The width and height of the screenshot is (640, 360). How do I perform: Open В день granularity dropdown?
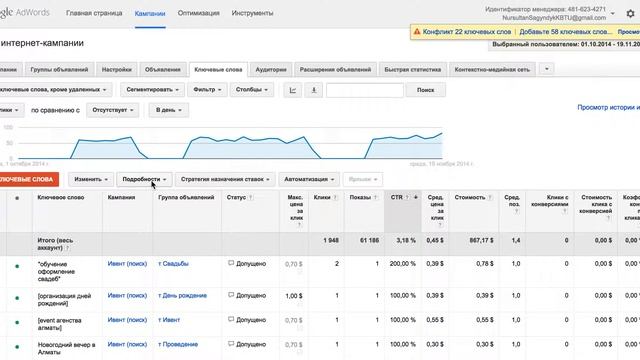[169, 110]
